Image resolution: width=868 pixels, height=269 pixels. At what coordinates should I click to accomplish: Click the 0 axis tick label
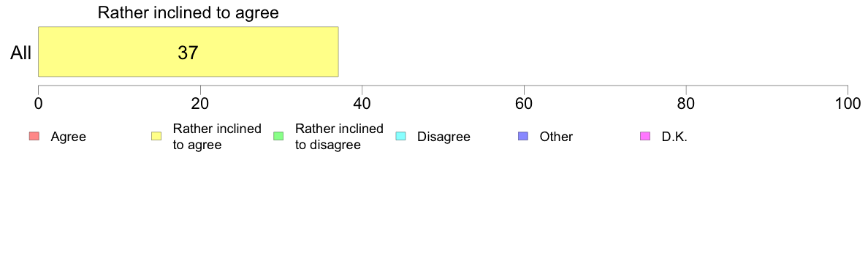(x=38, y=104)
